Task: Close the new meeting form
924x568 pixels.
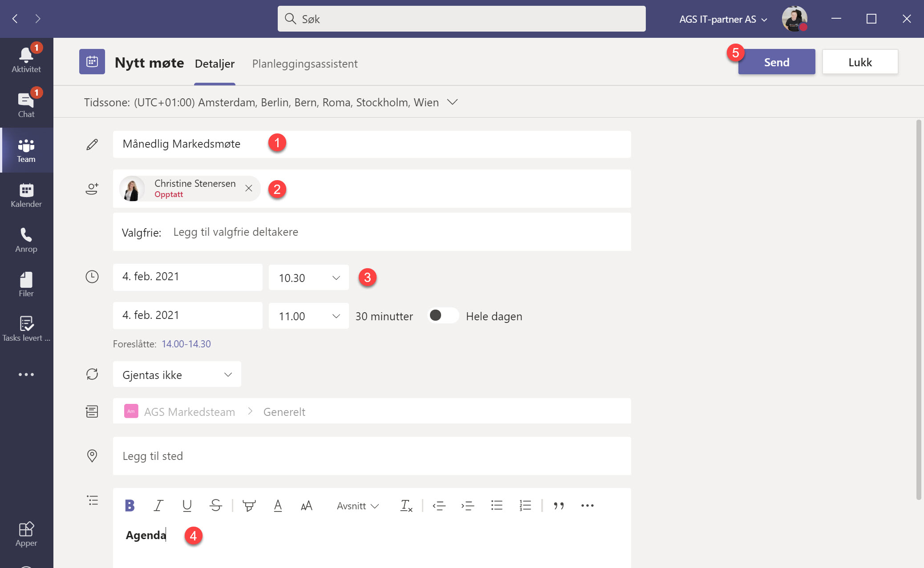Action: tap(860, 61)
